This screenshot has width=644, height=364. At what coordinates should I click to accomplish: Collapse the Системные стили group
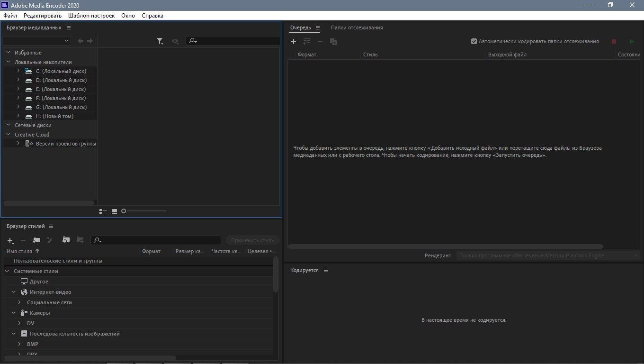(x=8, y=271)
